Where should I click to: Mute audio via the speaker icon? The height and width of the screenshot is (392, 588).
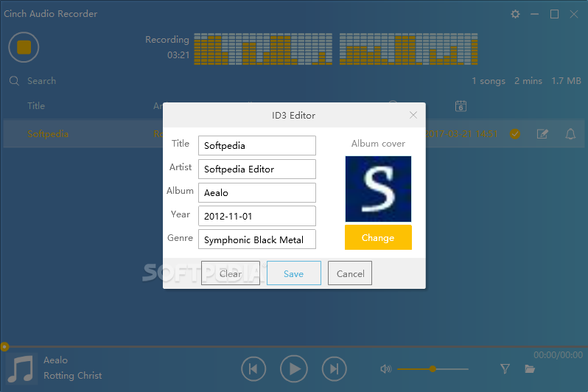coord(385,369)
